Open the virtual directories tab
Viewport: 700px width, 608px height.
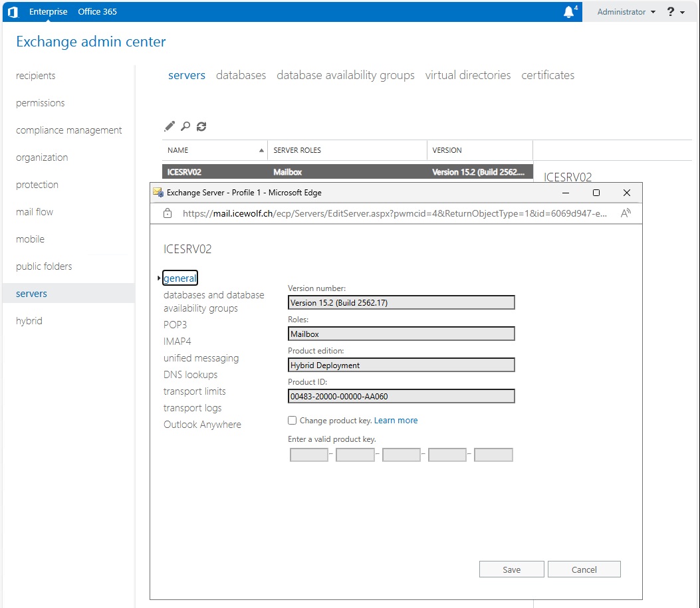[x=468, y=75]
